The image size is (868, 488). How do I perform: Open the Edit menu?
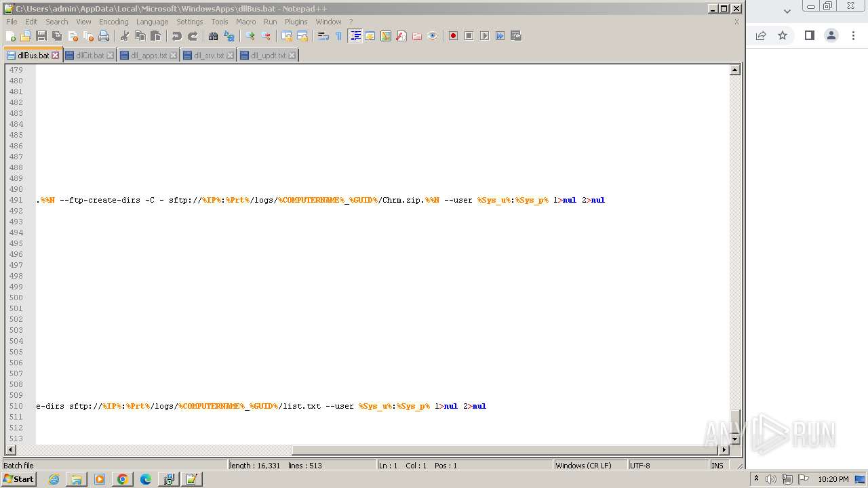[31, 22]
